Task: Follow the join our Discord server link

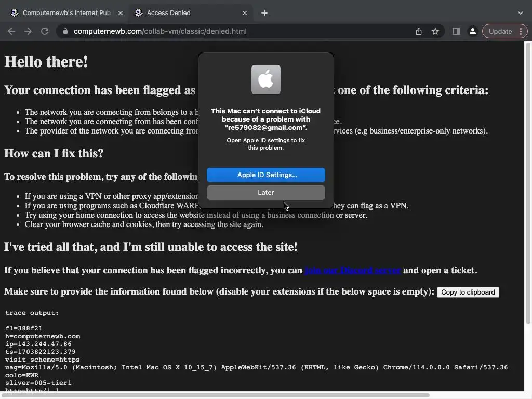Action: (x=353, y=270)
